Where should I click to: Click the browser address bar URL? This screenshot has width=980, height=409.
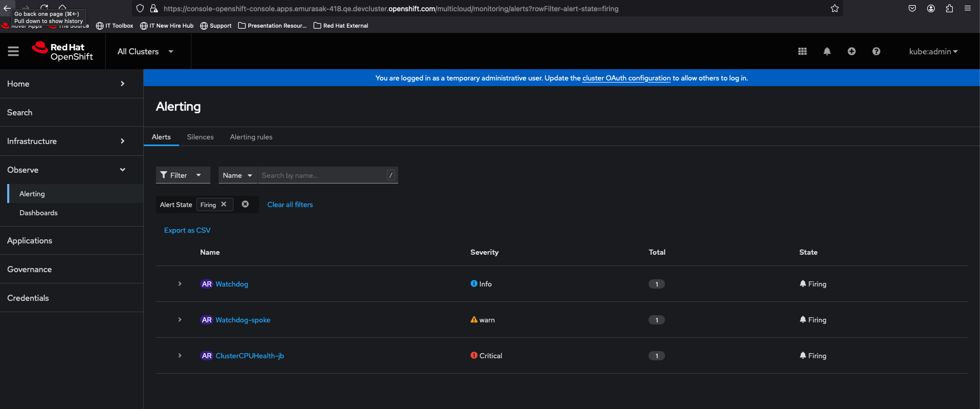pyautogui.click(x=391, y=9)
